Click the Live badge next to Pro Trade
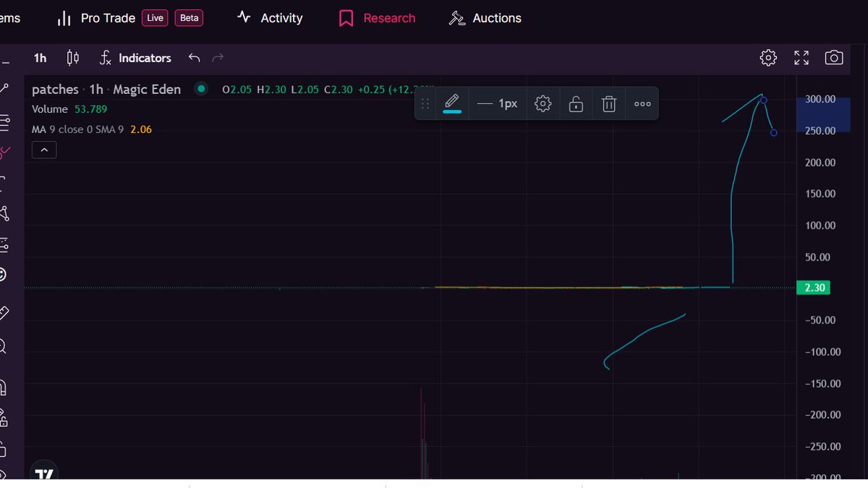 [x=155, y=18]
